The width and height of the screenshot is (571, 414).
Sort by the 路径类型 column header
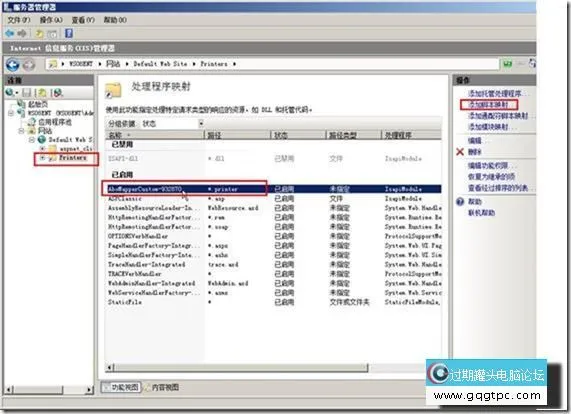point(353,135)
